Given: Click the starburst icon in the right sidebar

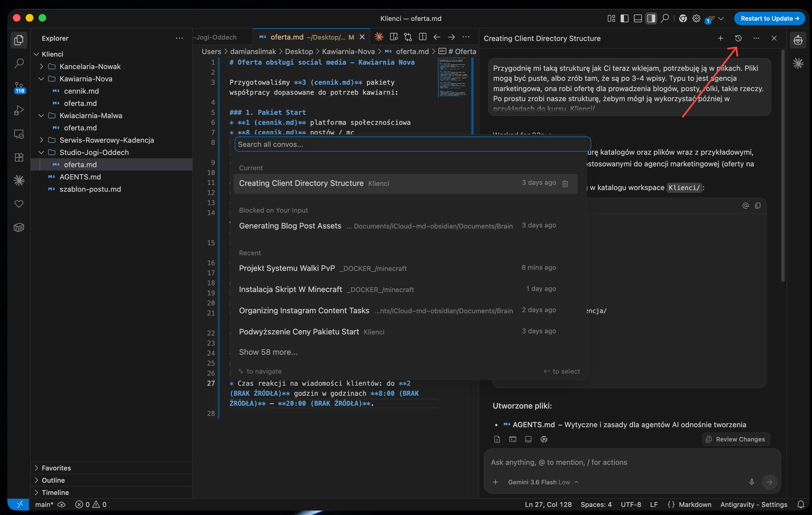Looking at the screenshot, I should pos(798,64).
